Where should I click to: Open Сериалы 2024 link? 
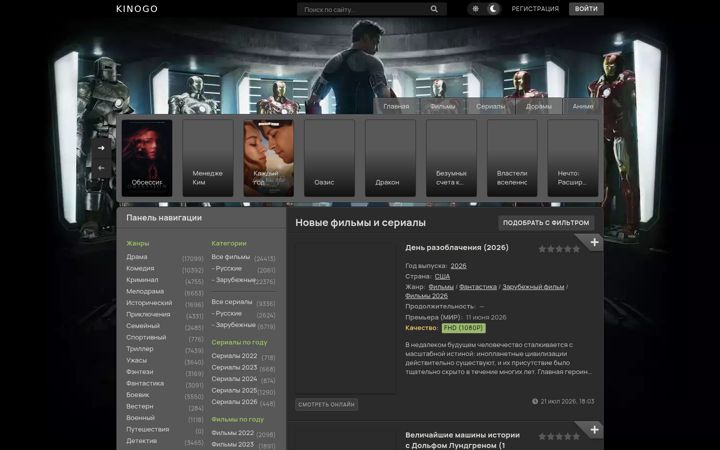click(x=234, y=379)
